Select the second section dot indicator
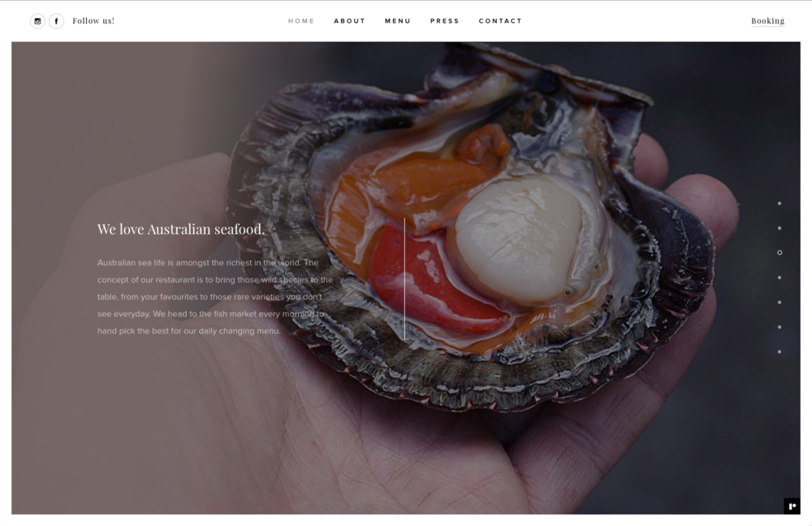 coord(780,228)
